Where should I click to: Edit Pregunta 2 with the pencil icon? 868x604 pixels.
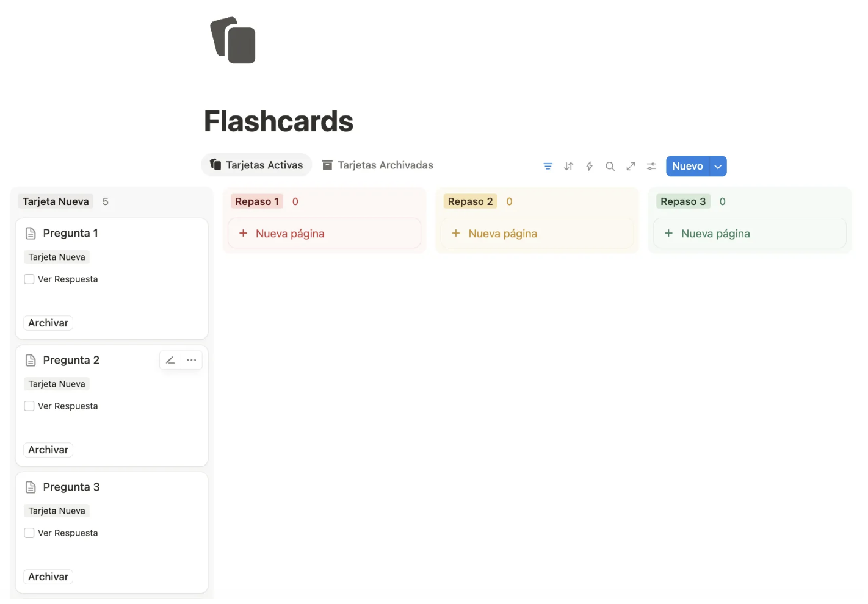170,360
